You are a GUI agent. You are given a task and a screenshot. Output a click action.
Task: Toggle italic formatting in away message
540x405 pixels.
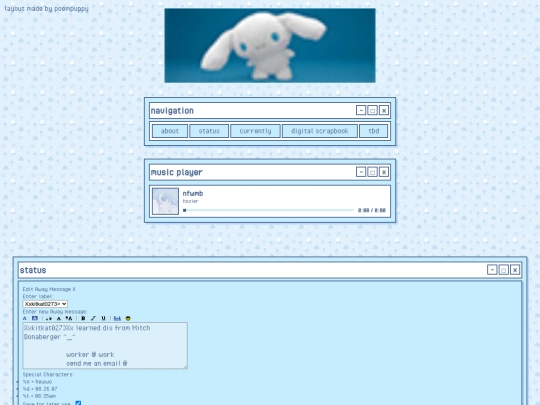pyautogui.click(x=93, y=318)
